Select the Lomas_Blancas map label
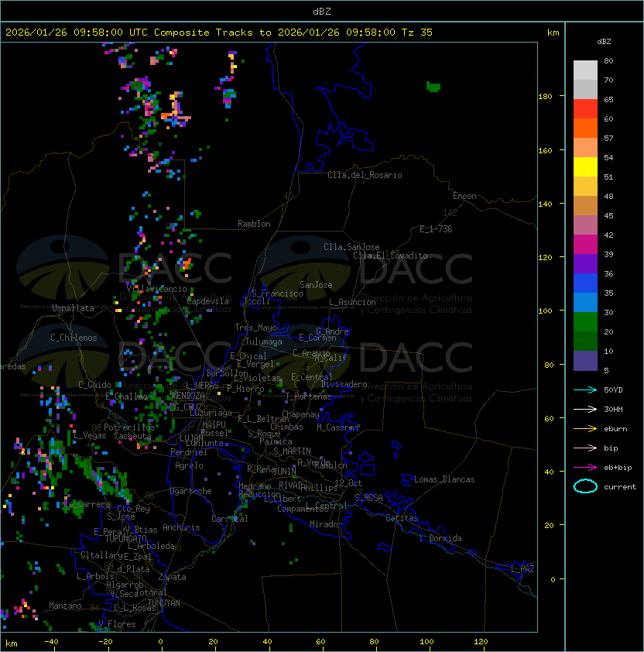This screenshot has width=644, height=652. click(x=444, y=479)
